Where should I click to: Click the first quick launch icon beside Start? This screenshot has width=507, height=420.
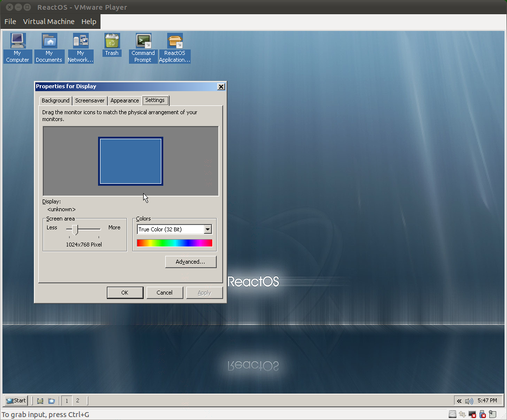40,400
